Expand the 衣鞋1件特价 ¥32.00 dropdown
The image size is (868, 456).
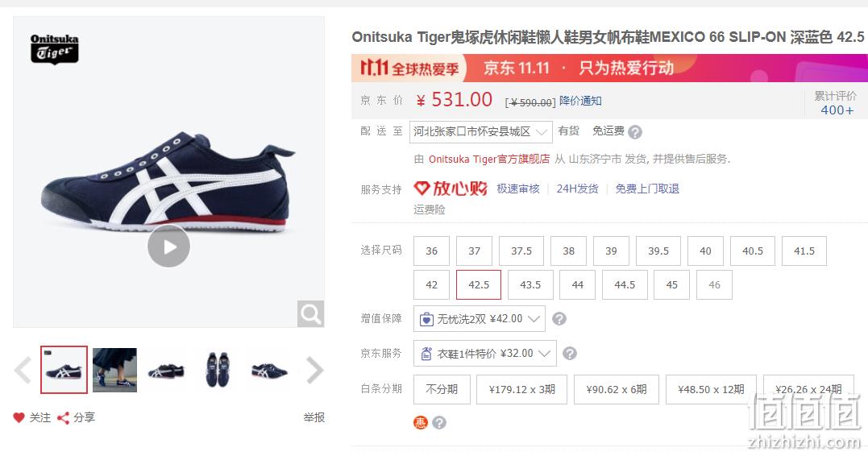(x=485, y=353)
